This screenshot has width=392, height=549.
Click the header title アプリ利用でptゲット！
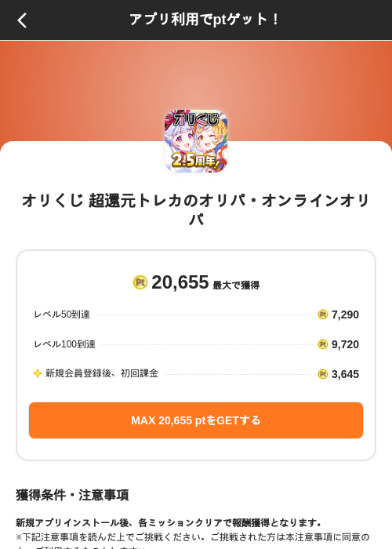(205, 20)
